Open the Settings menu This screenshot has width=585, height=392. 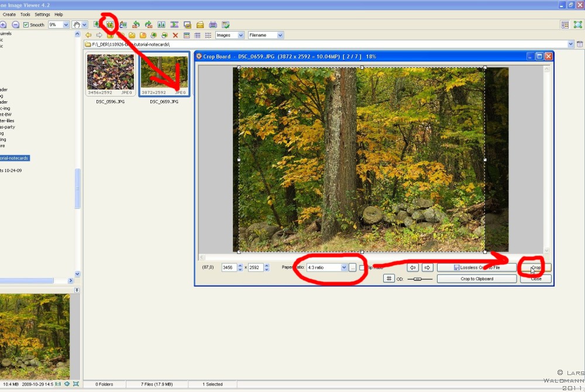click(x=42, y=14)
